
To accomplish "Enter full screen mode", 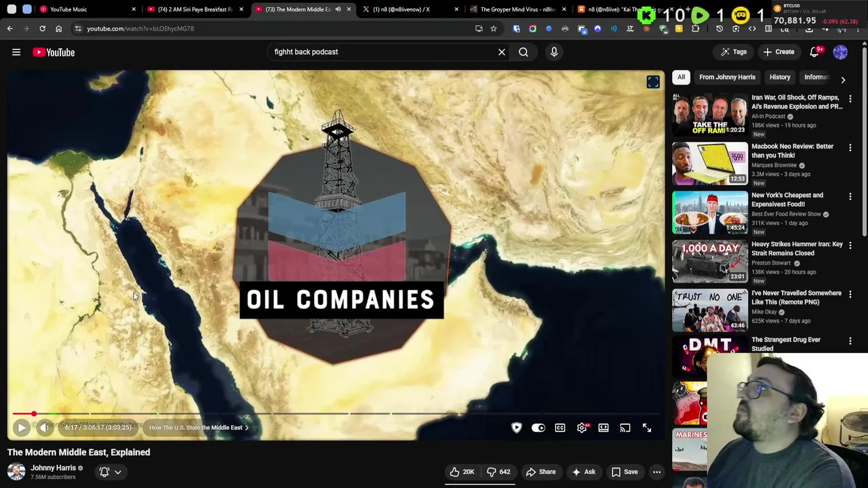I will tap(647, 428).
